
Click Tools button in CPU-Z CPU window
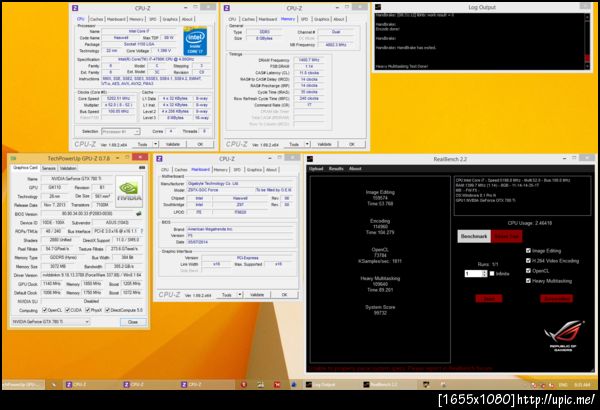click(142, 144)
